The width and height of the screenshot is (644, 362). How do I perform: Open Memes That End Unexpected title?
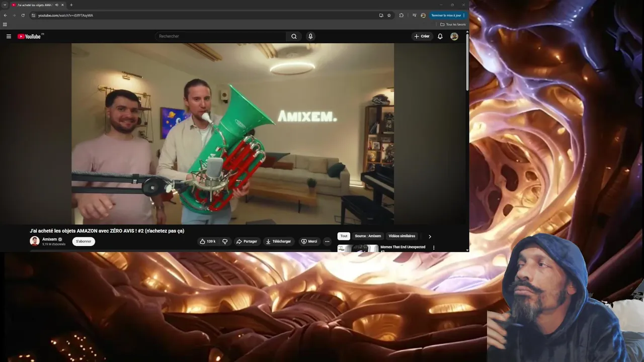click(403, 247)
